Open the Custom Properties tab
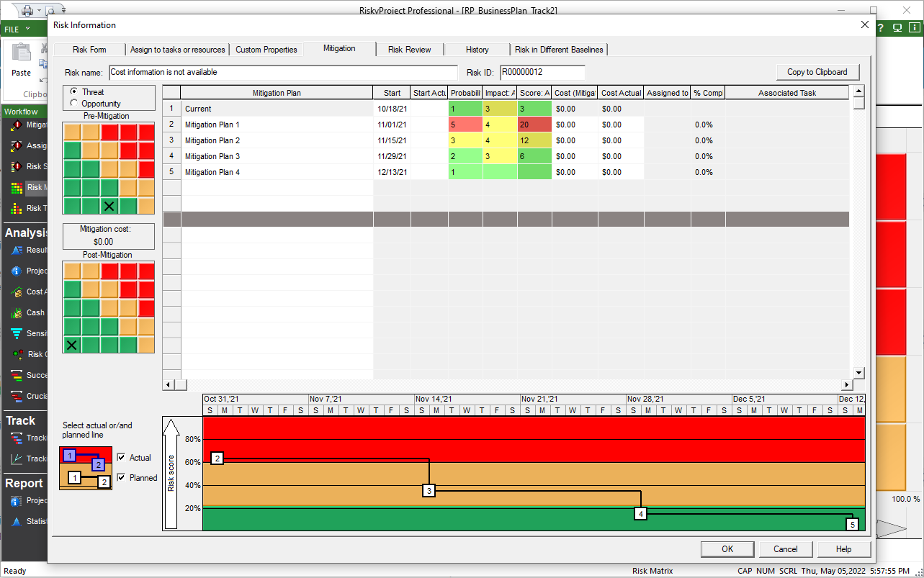The height and width of the screenshot is (578, 924). [x=266, y=50]
